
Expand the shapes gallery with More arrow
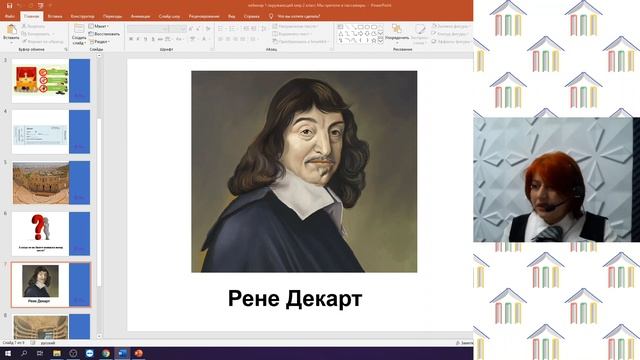pos(380,41)
